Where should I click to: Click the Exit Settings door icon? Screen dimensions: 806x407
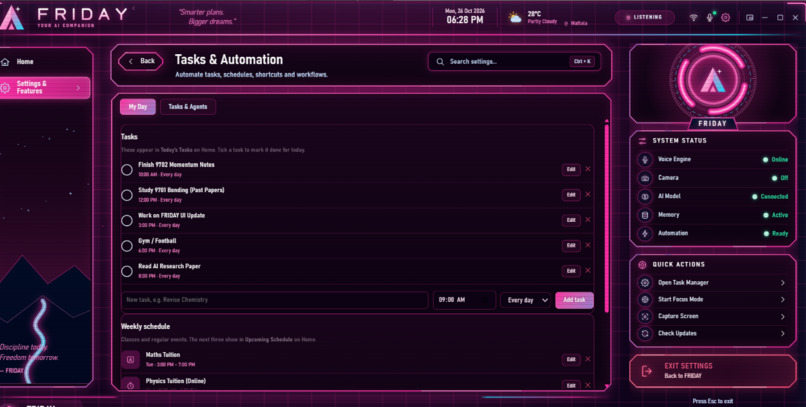point(647,371)
